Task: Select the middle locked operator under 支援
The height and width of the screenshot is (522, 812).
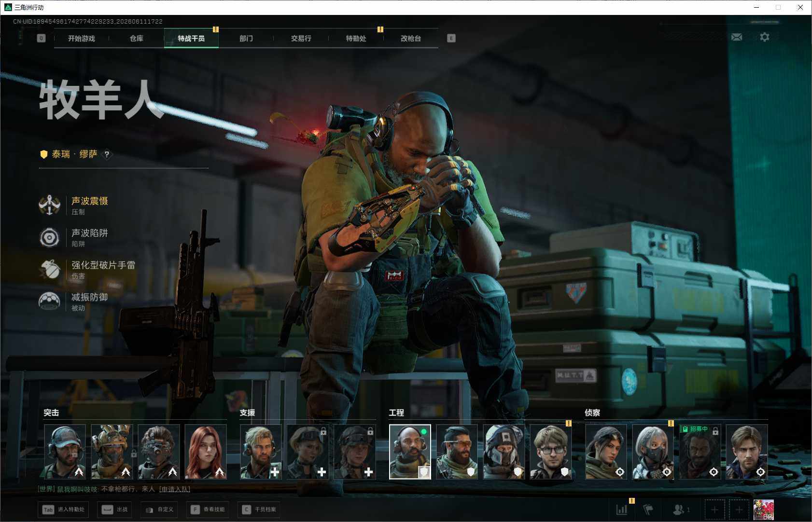Action: 308,452
